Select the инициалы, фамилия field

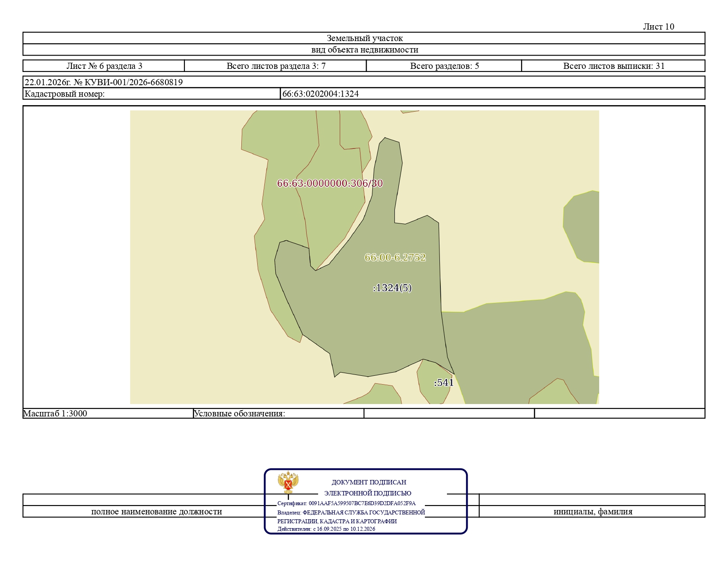[593, 512]
